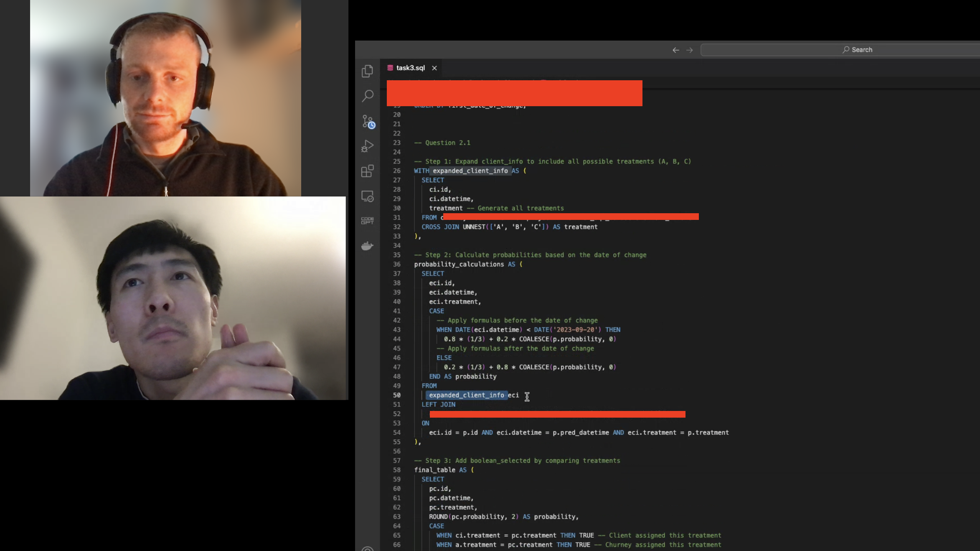This screenshot has width=980, height=551.
Task: Go forward with the right arrow
Action: pyautogui.click(x=689, y=50)
